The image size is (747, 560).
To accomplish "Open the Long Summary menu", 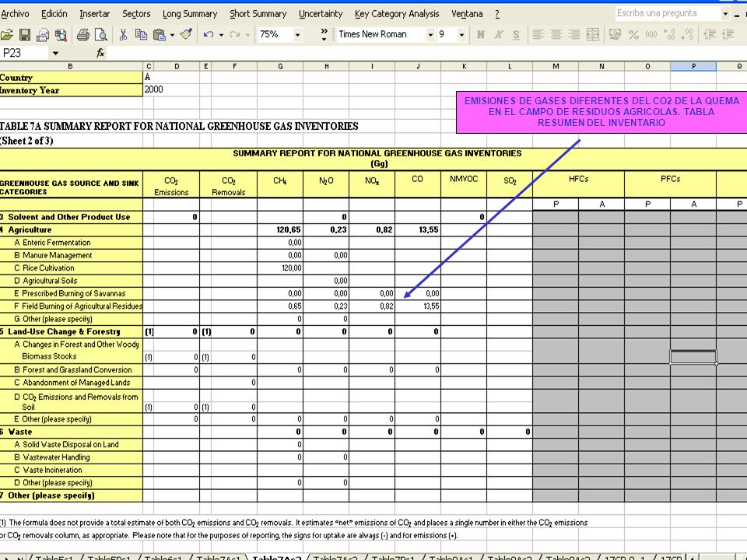I will [190, 14].
